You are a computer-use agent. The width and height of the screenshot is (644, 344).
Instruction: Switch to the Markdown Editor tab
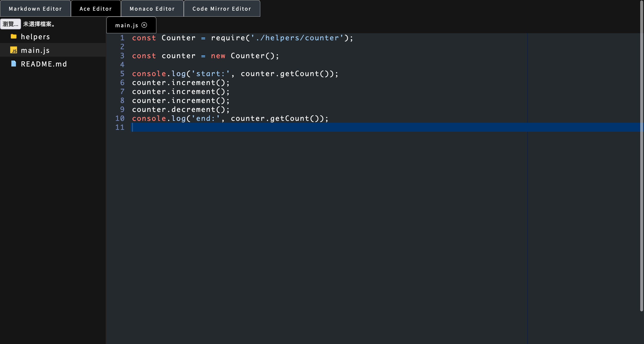point(35,9)
